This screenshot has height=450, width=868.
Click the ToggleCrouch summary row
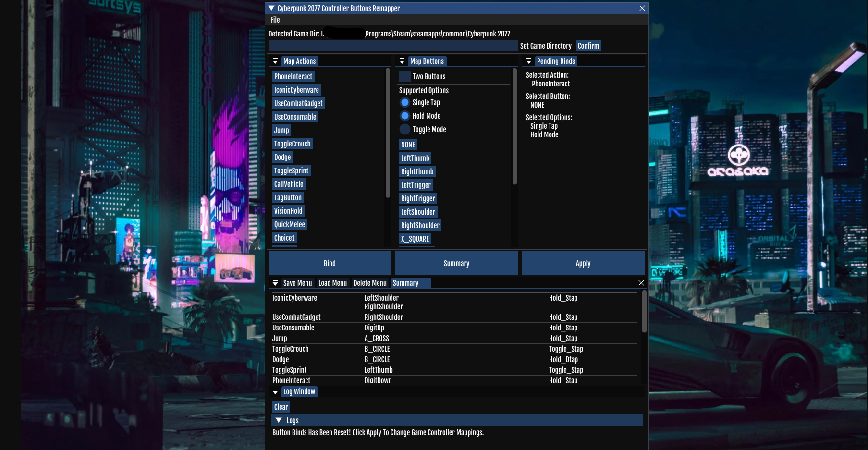coord(455,349)
